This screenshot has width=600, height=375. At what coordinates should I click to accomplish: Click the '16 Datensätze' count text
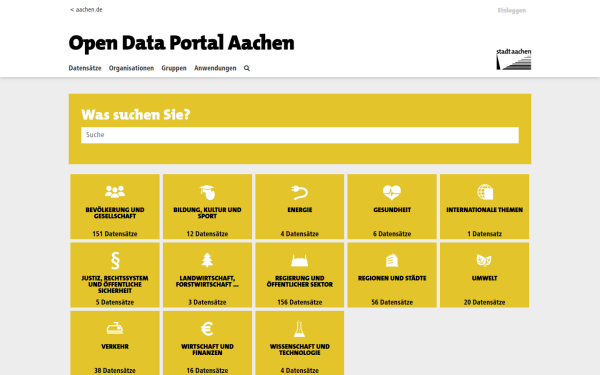207,370
